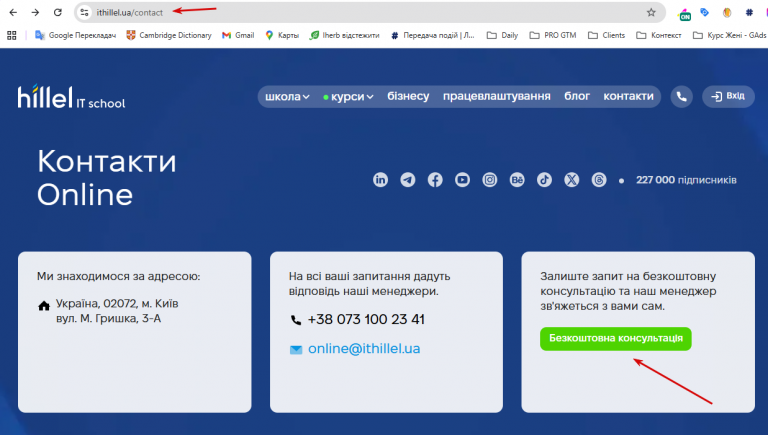
Task: Expand the Daily bookmarks folder
Action: click(503, 35)
